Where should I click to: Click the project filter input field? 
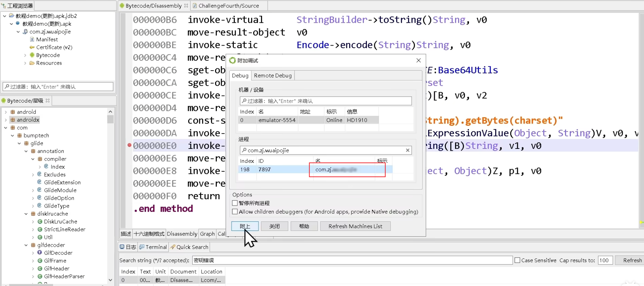58,86
